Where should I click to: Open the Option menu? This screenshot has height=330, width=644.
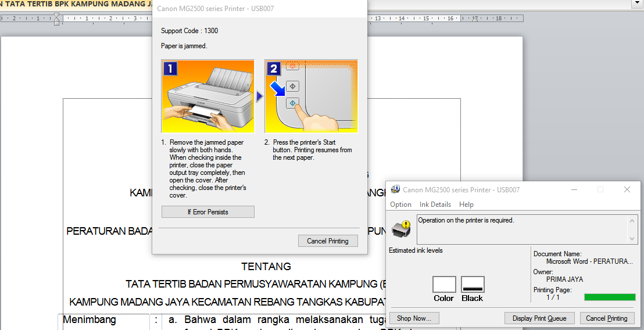click(400, 205)
